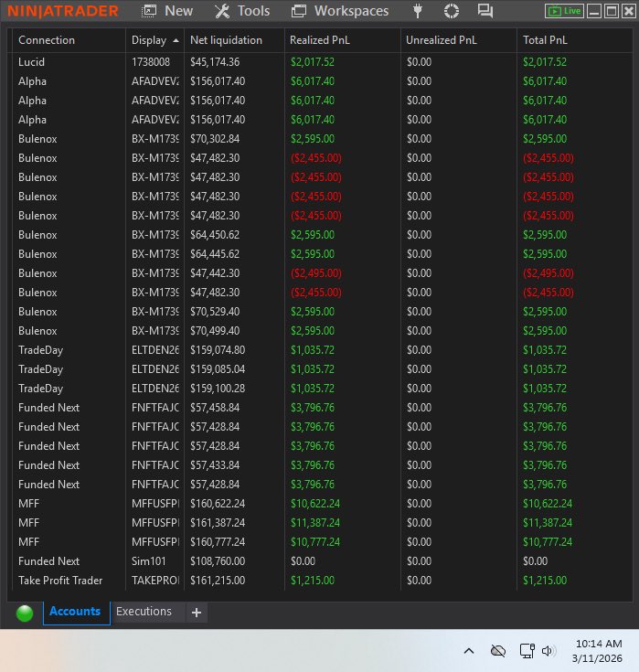This screenshot has width=639, height=672.
Task: Click the $161,215.00 net liquidation value
Action: click(218, 581)
